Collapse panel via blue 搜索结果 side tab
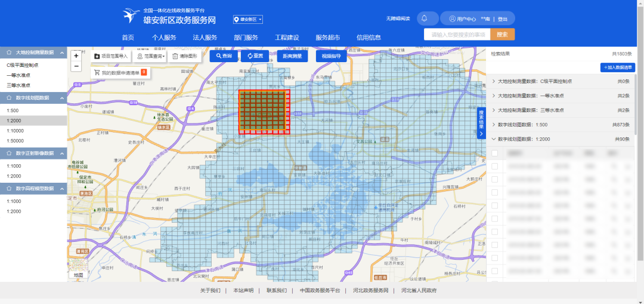The width and height of the screenshot is (644, 304). (481, 123)
